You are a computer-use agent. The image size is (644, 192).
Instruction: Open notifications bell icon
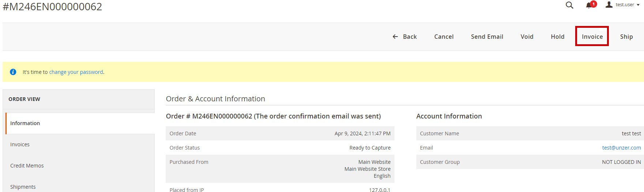pos(588,5)
